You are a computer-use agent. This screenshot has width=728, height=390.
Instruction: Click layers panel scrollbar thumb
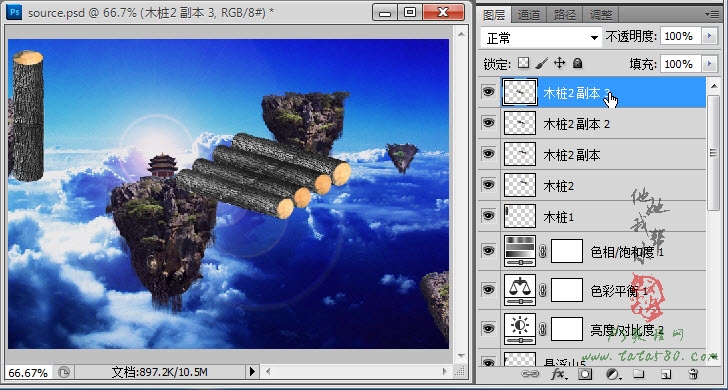[713, 152]
